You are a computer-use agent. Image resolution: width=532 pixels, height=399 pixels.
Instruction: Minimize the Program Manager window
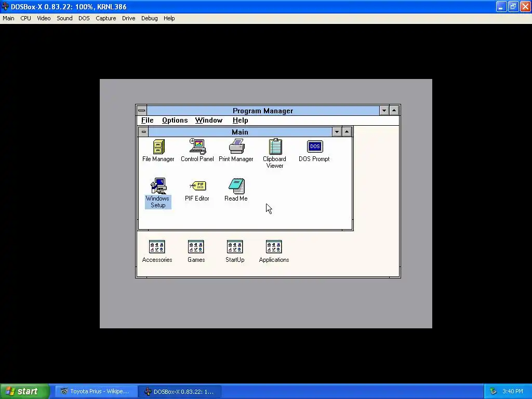coord(384,111)
